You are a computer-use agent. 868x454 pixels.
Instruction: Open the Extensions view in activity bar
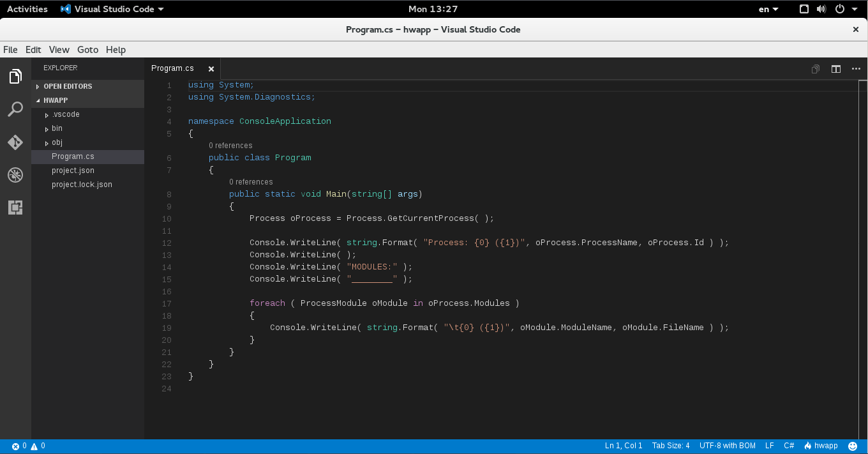click(15, 207)
